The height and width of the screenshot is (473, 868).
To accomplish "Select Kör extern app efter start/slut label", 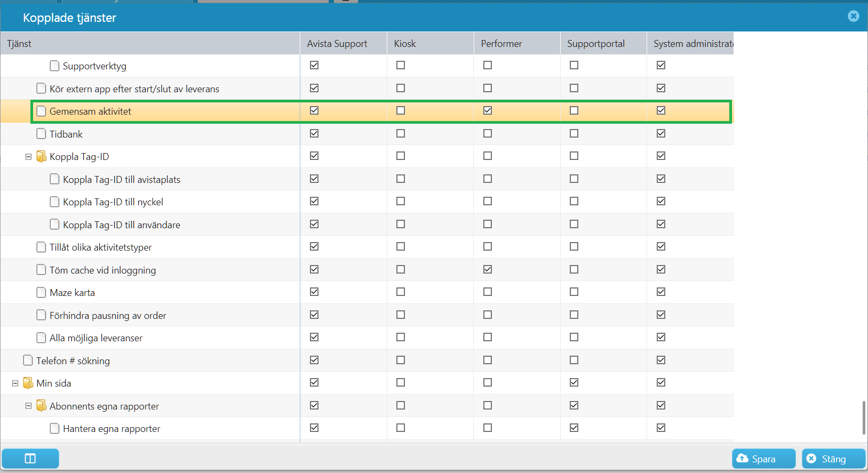I will coord(134,89).
